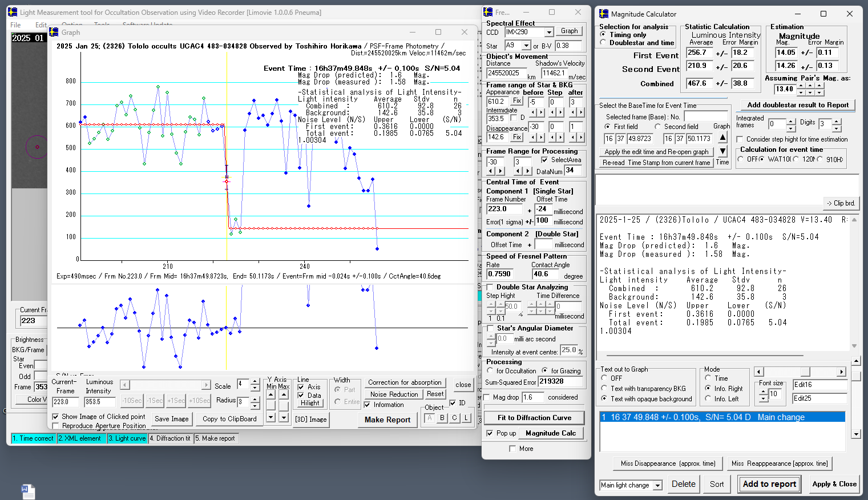Enable Reproduce Aperture Position checkbox

[56, 426]
